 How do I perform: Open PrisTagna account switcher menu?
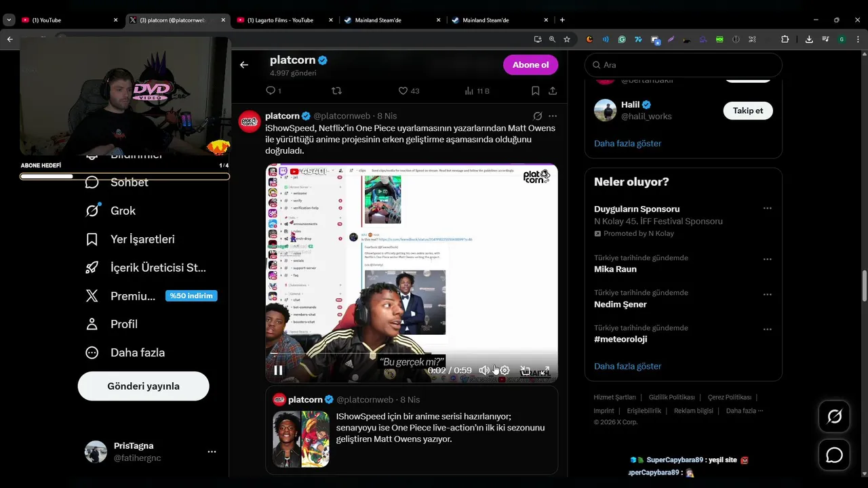click(151, 452)
